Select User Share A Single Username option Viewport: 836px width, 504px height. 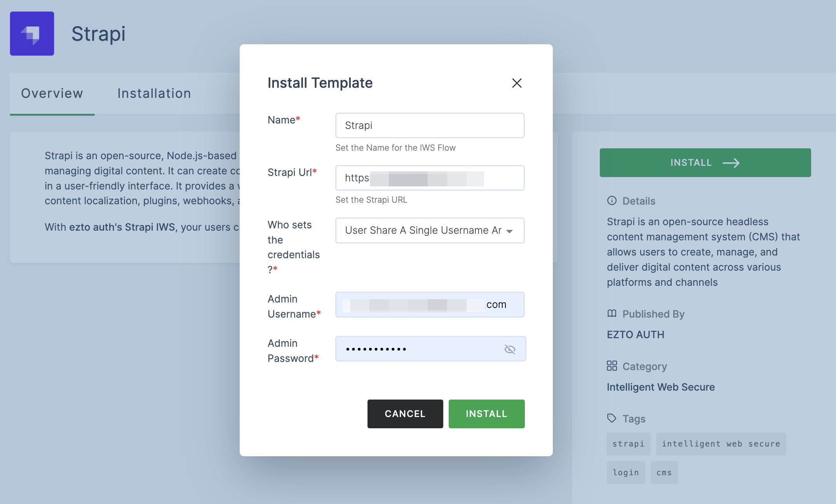[x=429, y=229]
